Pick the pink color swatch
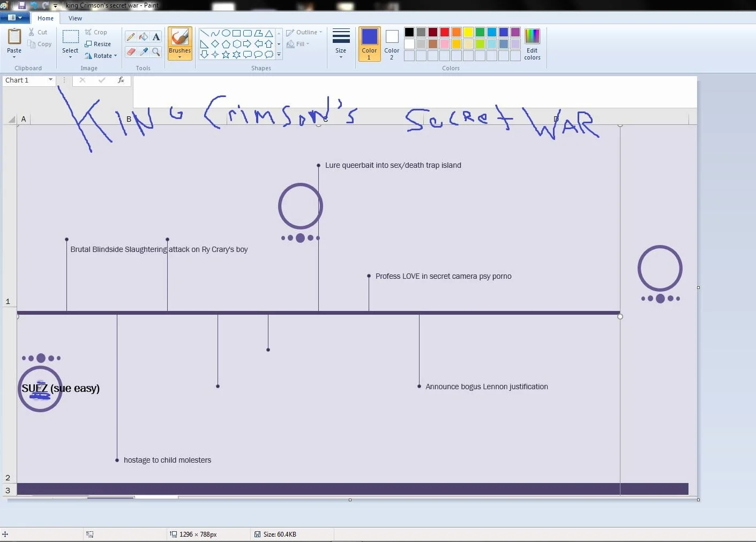Screen dimensions: 756x542 click(445, 44)
